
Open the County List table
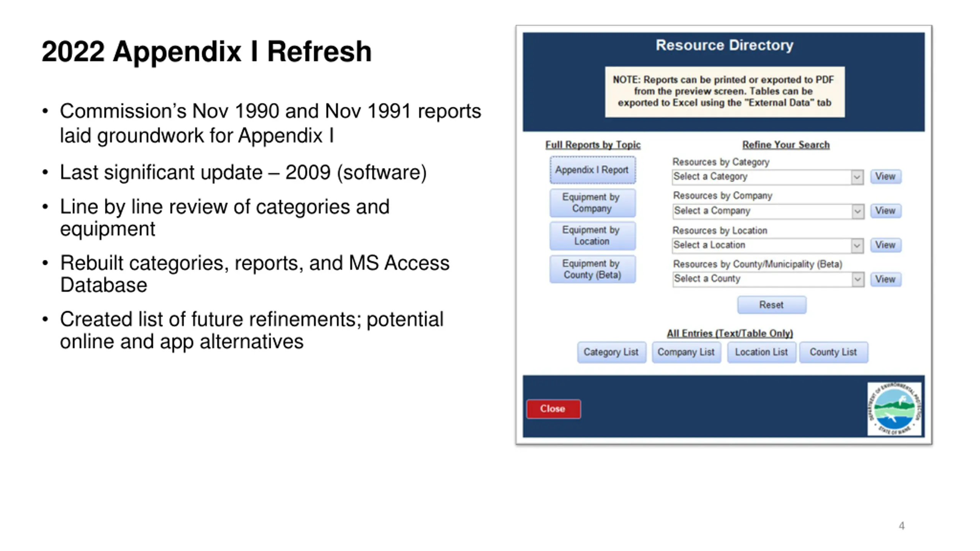(833, 352)
